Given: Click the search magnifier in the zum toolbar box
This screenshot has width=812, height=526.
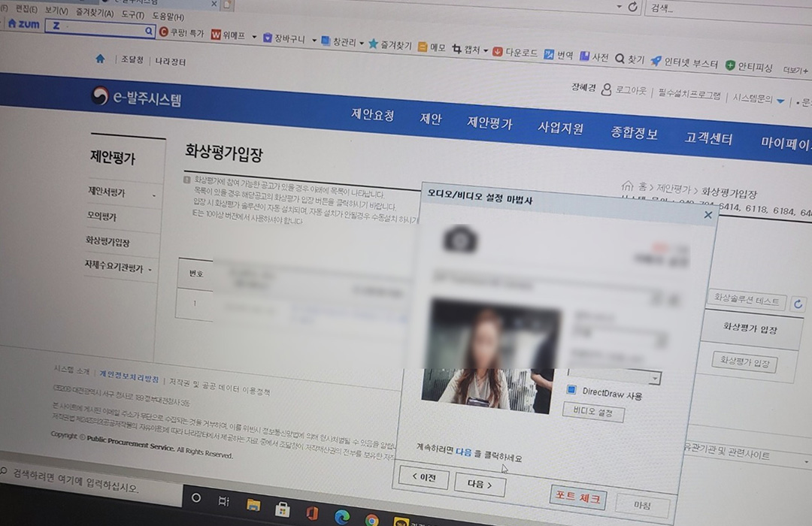Looking at the screenshot, I should (x=149, y=31).
